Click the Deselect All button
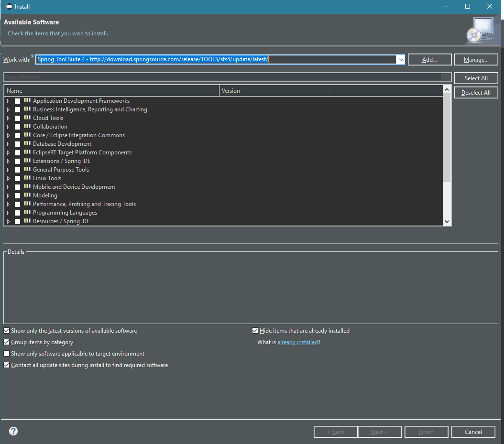504x444 pixels. pos(476,93)
